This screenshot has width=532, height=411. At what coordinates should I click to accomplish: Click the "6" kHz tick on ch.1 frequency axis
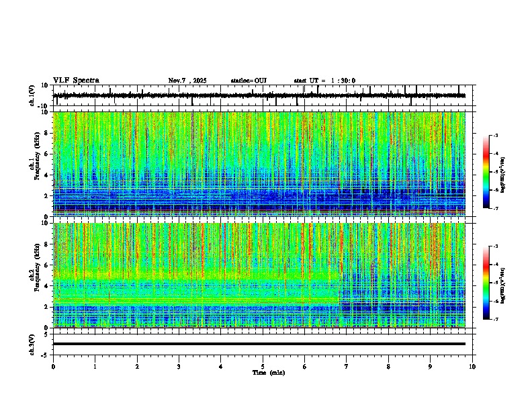[46, 154]
